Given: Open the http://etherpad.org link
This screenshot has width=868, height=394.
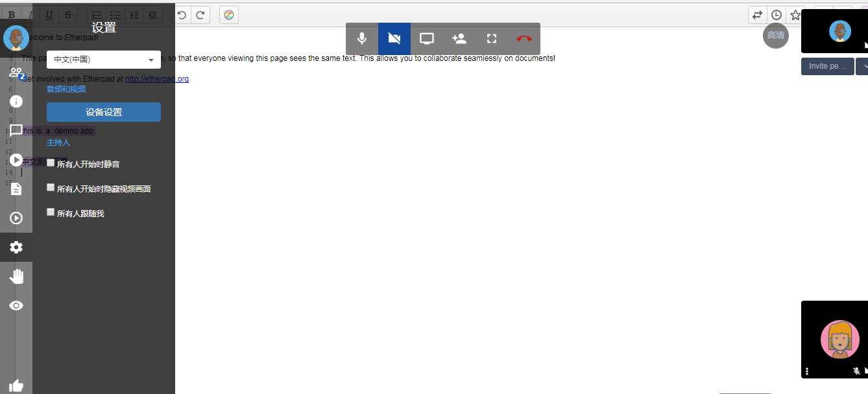Looking at the screenshot, I should point(157,79).
